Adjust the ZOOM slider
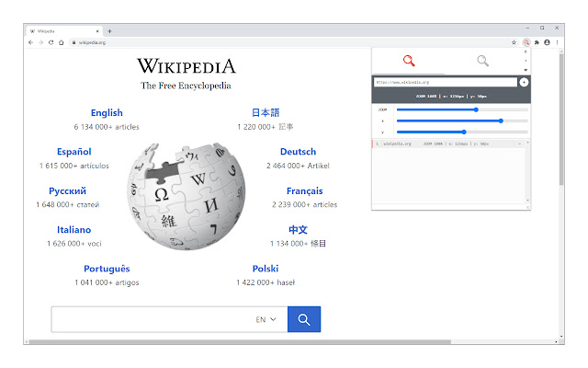This screenshot has width=588, height=368. [462, 109]
